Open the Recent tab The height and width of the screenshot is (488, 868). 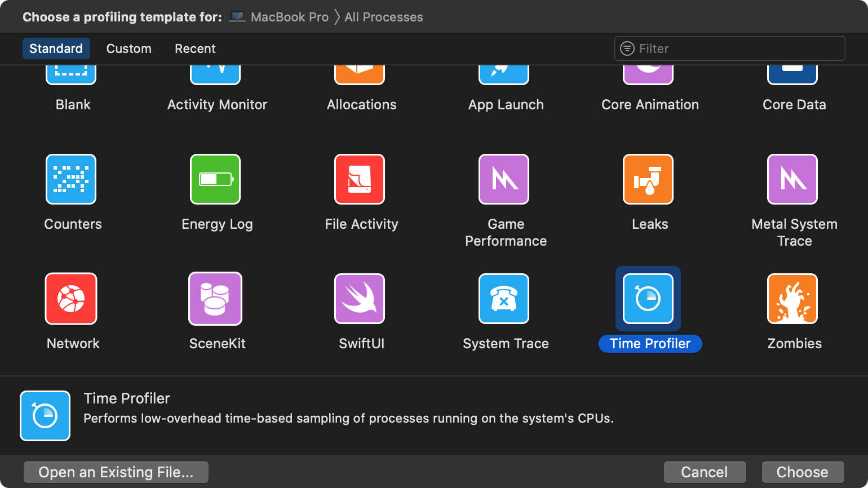pyautogui.click(x=195, y=48)
